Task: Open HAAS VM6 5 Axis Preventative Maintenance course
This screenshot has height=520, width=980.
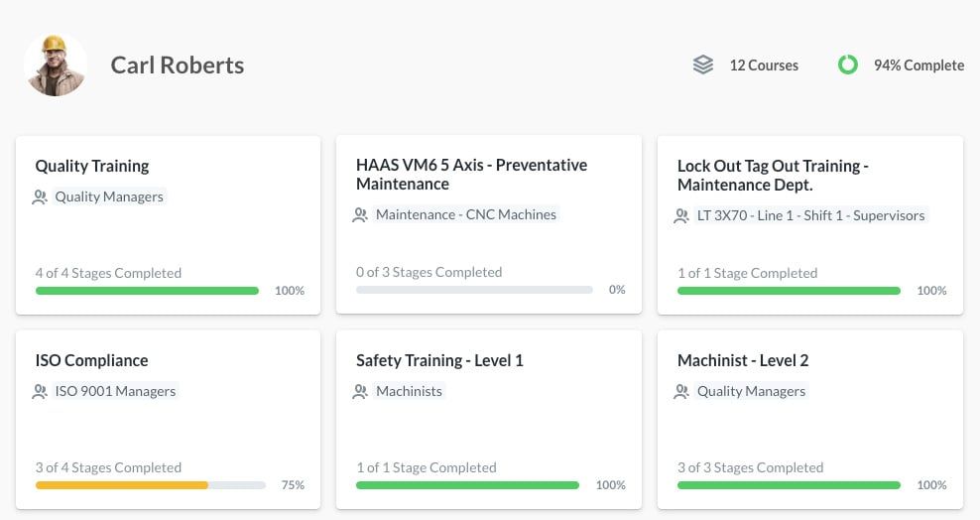Action: coord(471,175)
